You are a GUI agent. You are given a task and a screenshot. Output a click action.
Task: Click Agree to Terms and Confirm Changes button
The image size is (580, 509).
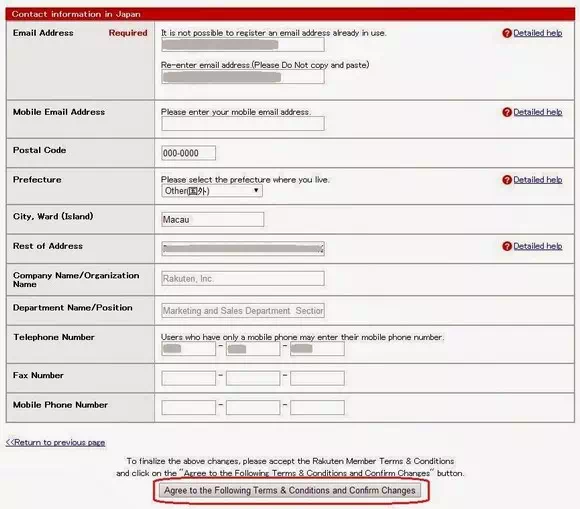click(x=290, y=491)
